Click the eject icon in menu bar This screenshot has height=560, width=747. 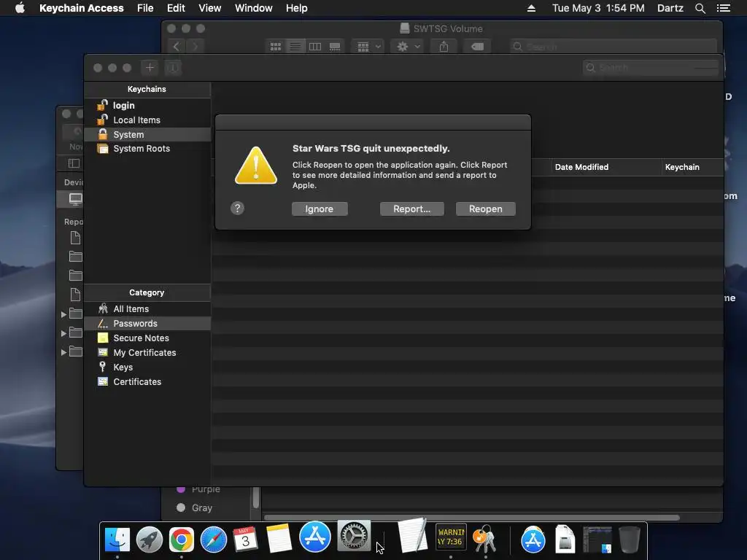[531, 8]
